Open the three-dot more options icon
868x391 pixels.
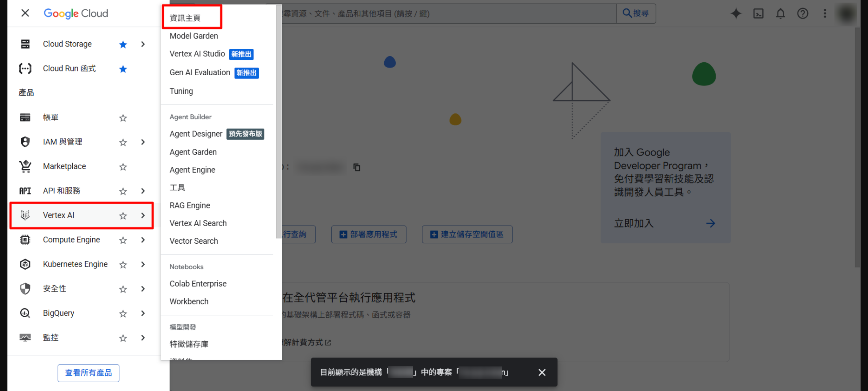click(x=825, y=14)
